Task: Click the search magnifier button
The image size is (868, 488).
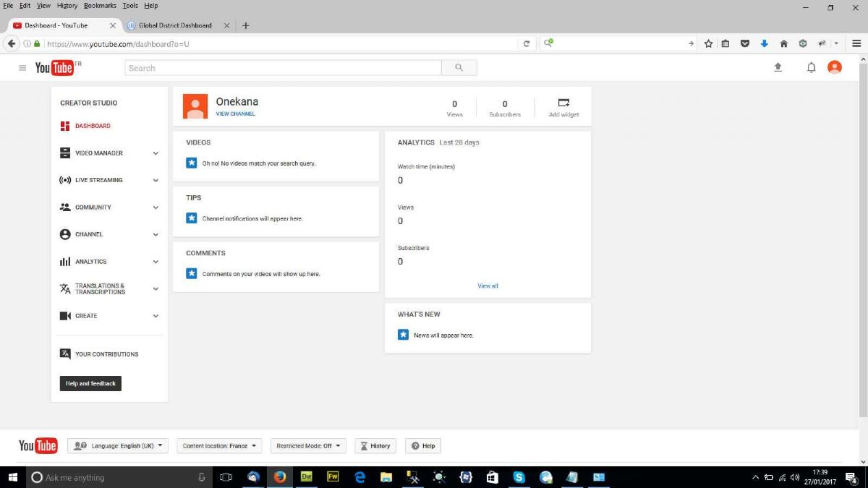Action: (x=459, y=68)
